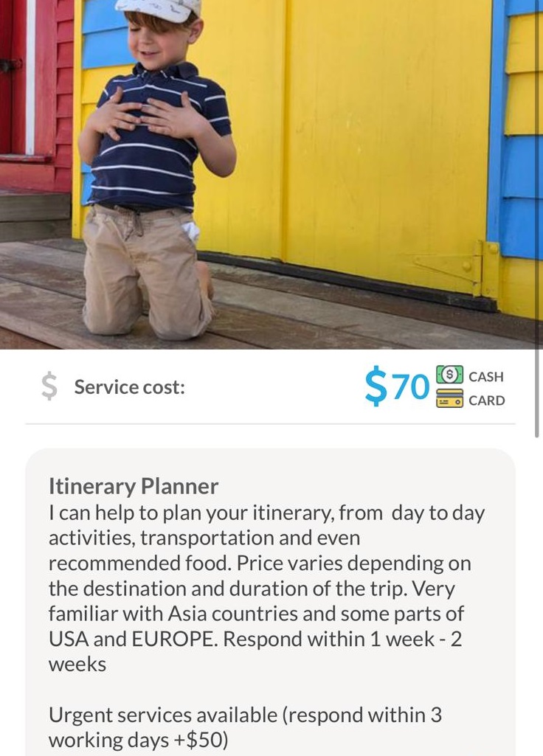Open the service photo of the boy
This screenshot has height=756, width=543.
271,174
